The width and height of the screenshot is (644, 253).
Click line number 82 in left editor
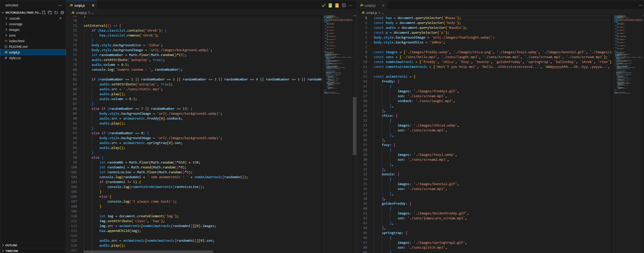(75, 79)
